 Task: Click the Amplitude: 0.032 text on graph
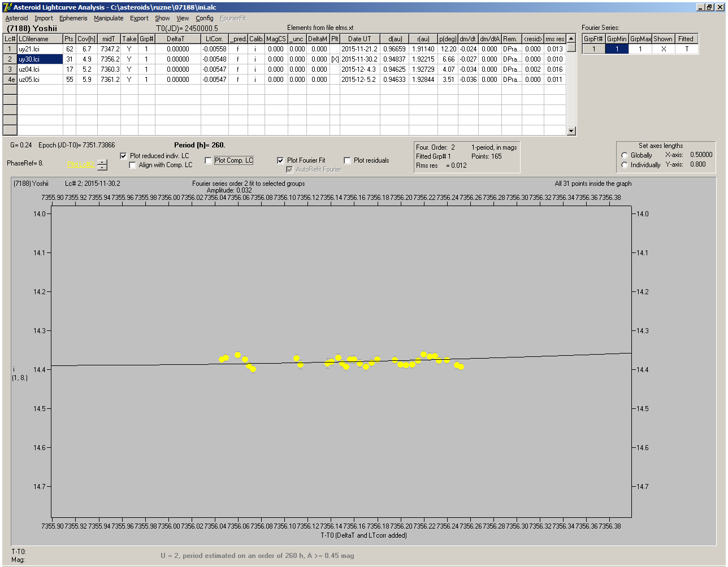[229, 190]
